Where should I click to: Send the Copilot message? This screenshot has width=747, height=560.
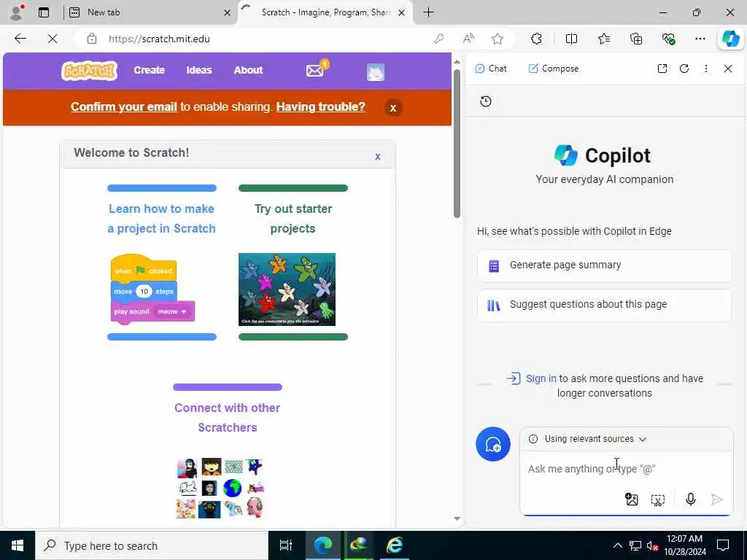point(716,499)
